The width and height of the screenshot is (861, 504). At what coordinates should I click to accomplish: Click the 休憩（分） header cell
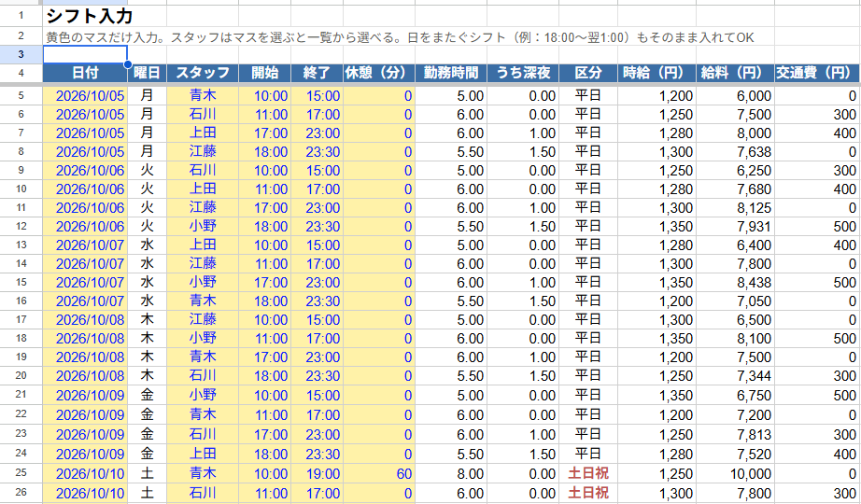tap(379, 73)
